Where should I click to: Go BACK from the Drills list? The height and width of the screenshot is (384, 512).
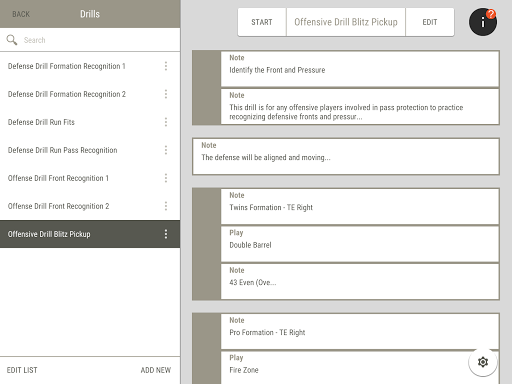(21, 14)
